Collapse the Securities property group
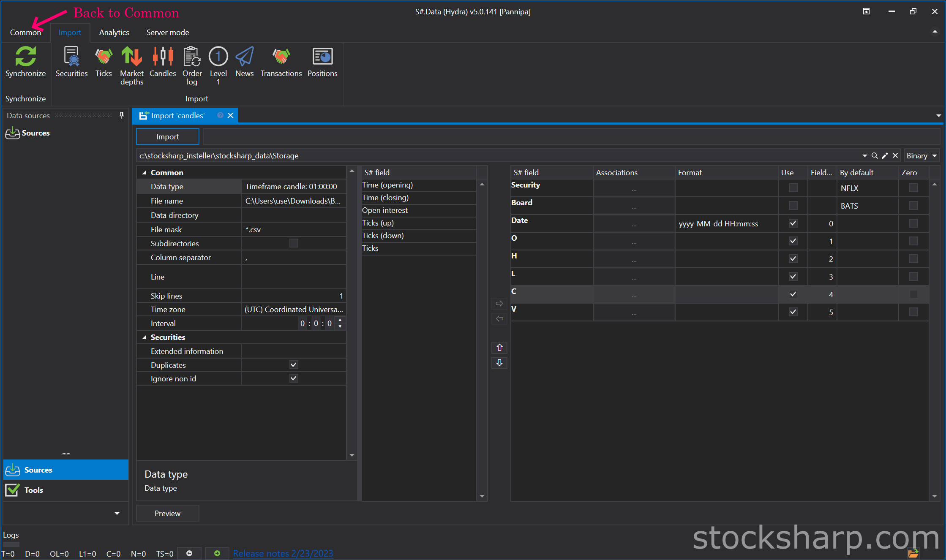 click(144, 337)
